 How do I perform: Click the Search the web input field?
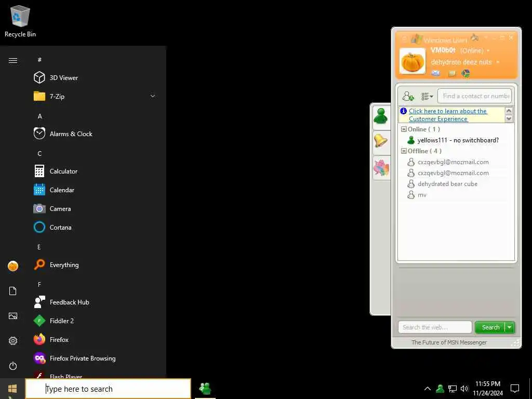(x=435, y=327)
